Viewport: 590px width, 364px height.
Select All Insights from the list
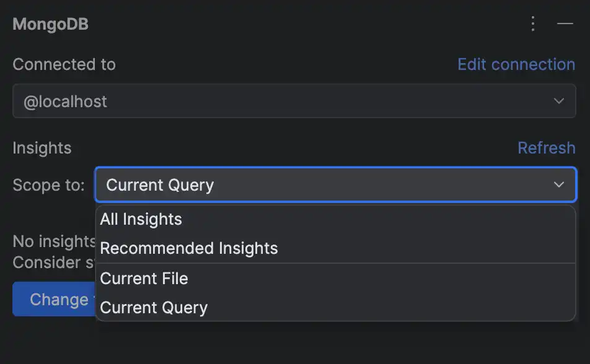pyautogui.click(x=142, y=219)
